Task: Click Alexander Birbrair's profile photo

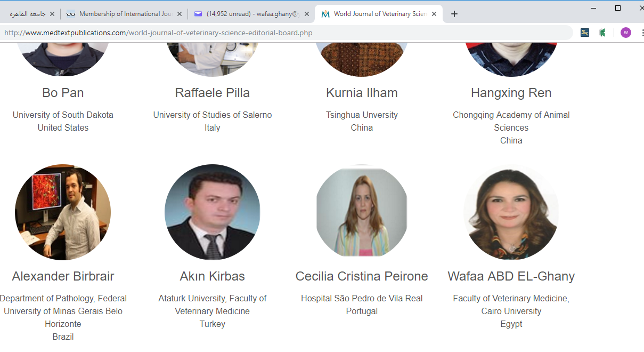Action: 63,212
